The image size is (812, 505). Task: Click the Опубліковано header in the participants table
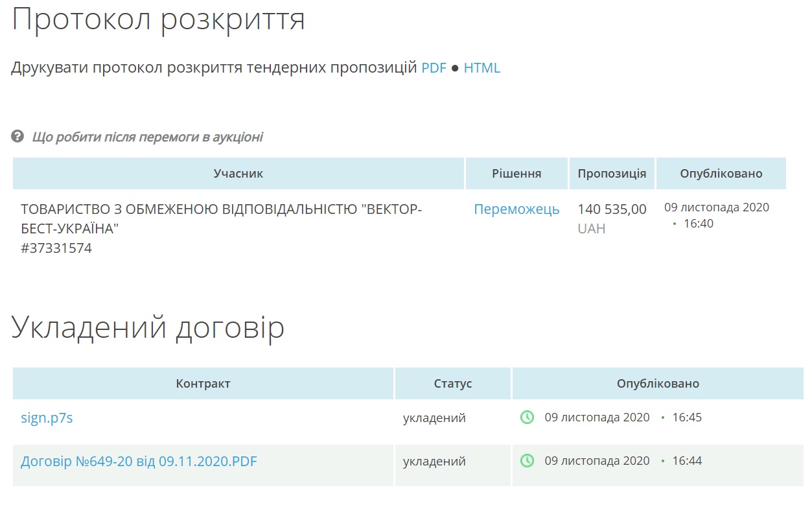click(721, 174)
